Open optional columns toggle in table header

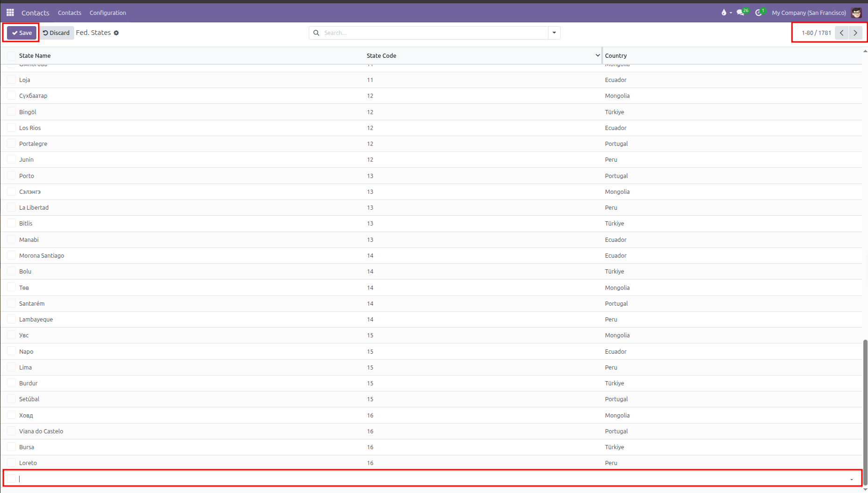click(x=597, y=55)
